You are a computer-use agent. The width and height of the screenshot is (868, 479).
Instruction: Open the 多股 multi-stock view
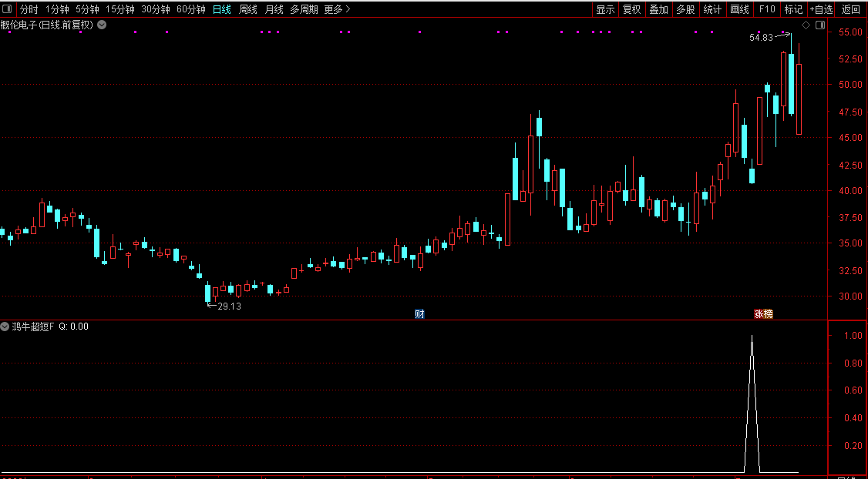[685, 9]
